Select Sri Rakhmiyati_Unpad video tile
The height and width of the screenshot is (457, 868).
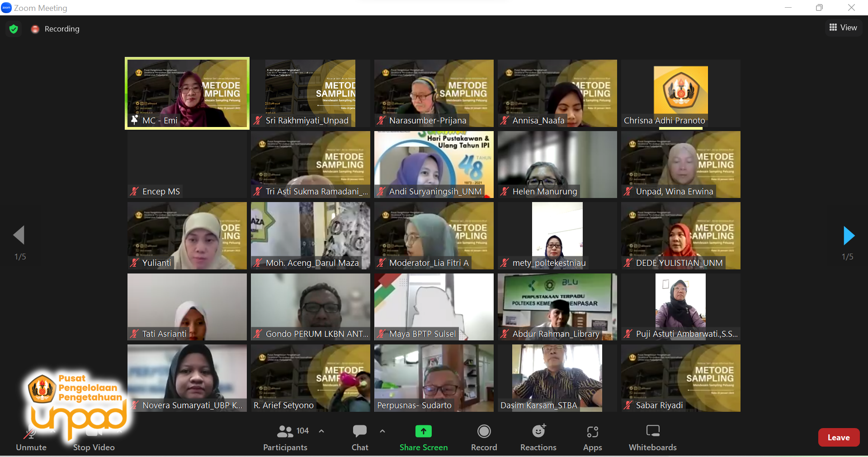(x=311, y=93)
